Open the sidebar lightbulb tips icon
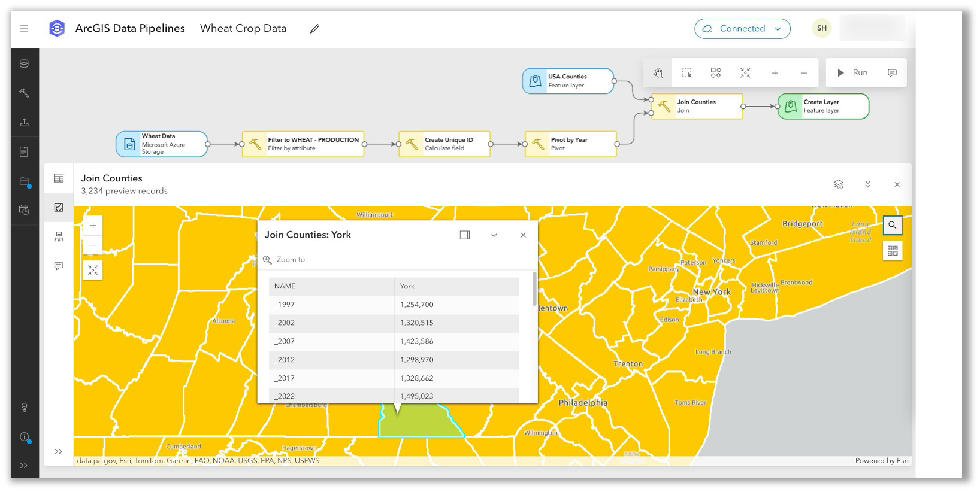 24,408
